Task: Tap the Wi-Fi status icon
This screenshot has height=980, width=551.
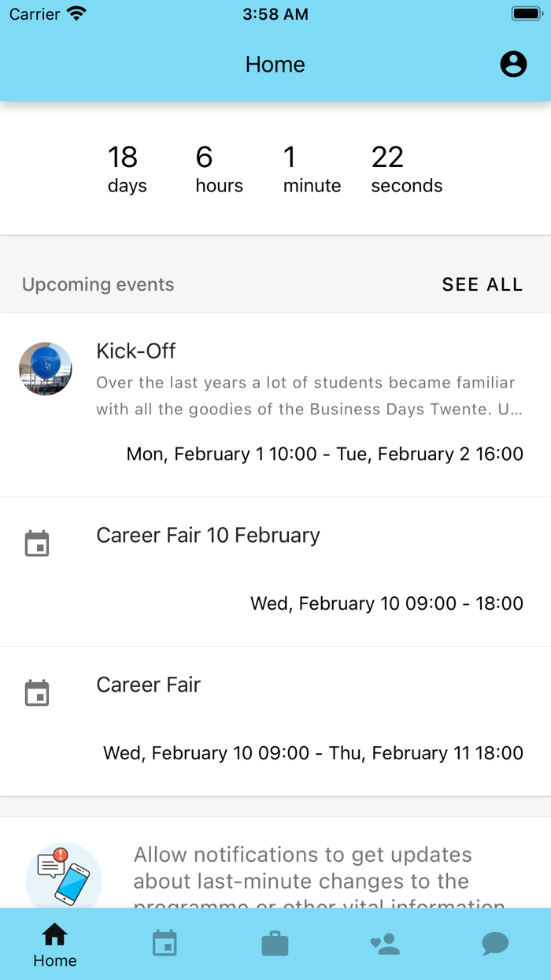Action: [x=76, y=14]
